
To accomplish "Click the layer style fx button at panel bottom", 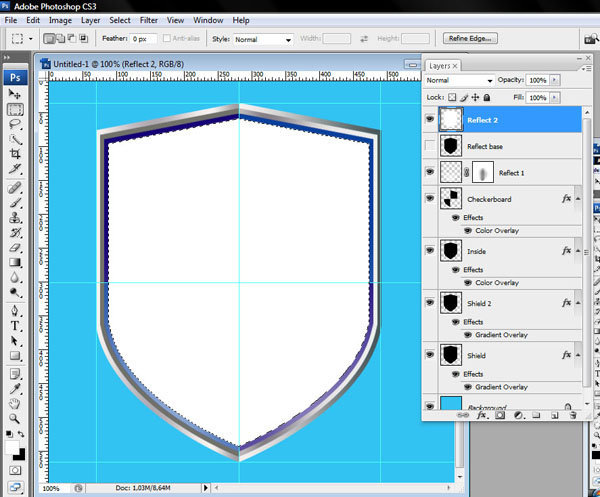I will (x=481, y=415).
